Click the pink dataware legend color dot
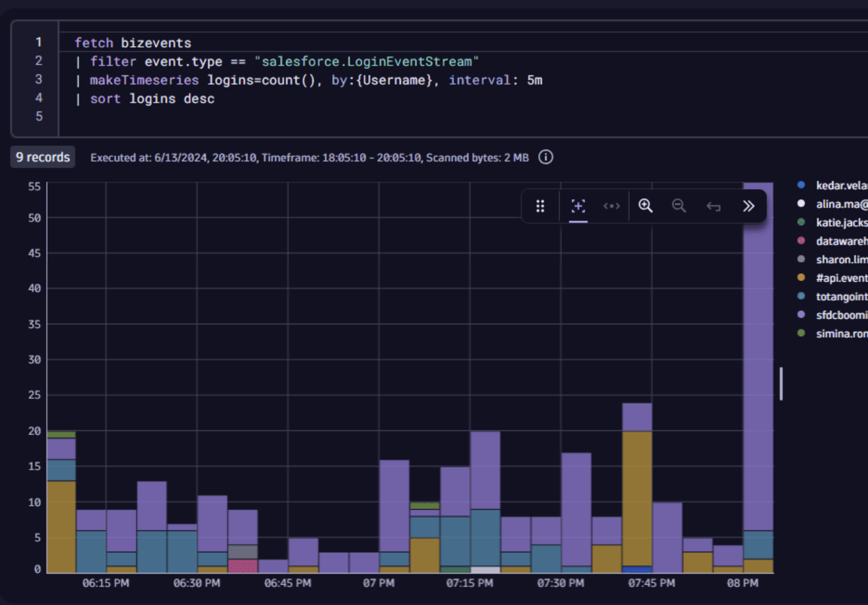 point(801,241)
